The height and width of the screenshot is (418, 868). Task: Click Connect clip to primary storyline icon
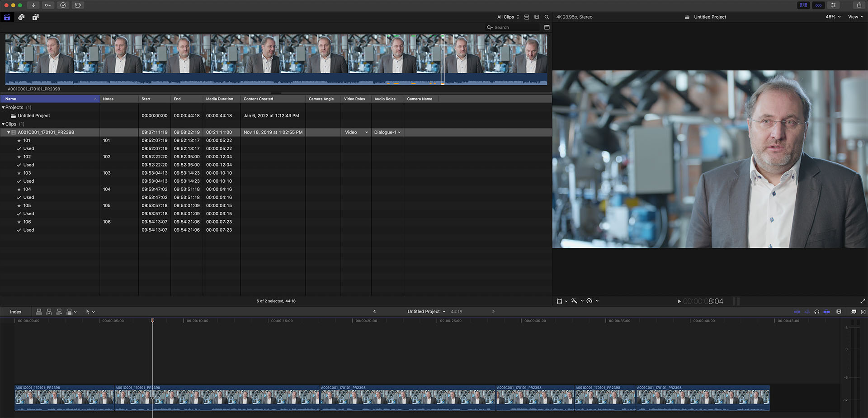tap(39, 312)
